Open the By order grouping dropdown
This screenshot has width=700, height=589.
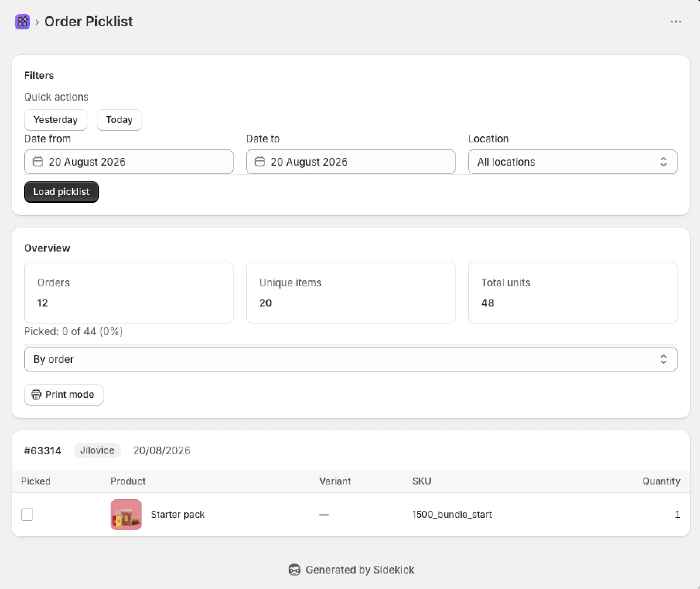pyautogui.click(x=350, y=359)
